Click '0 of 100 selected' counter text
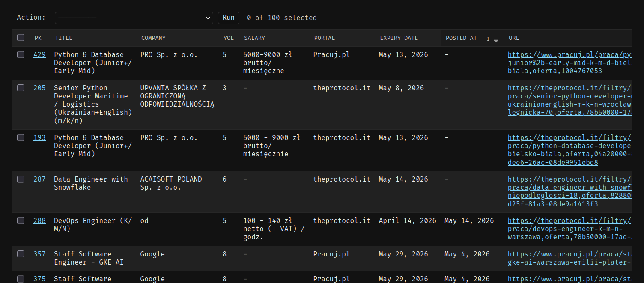The height and width of the screenshot is (283, 644). pos(282,18)
